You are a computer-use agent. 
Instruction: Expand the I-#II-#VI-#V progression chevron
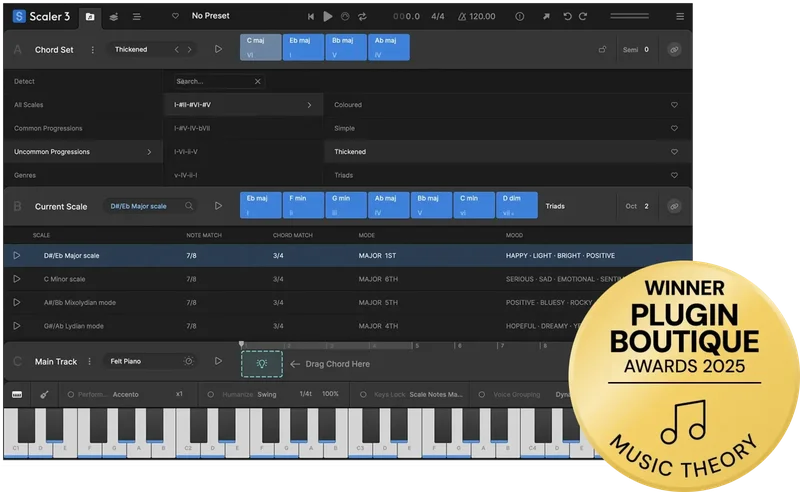309,105
